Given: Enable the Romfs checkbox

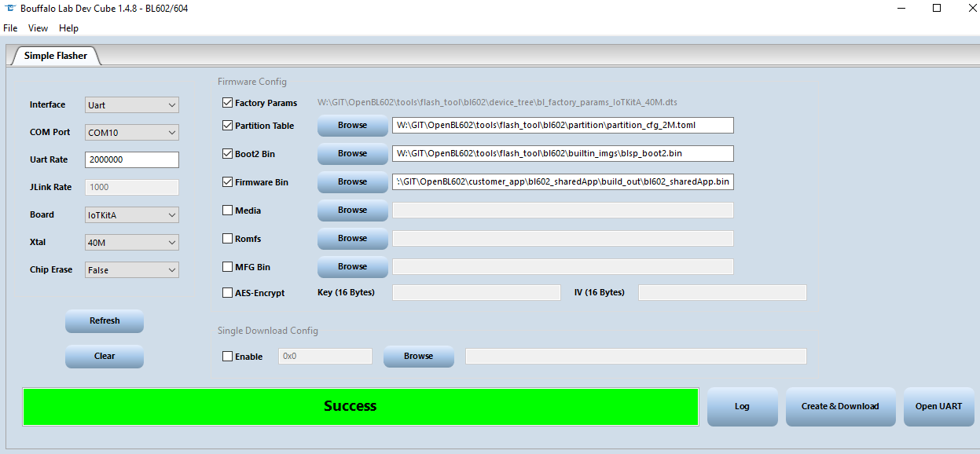Looking at the screenshot, I should tap(228, 239).
